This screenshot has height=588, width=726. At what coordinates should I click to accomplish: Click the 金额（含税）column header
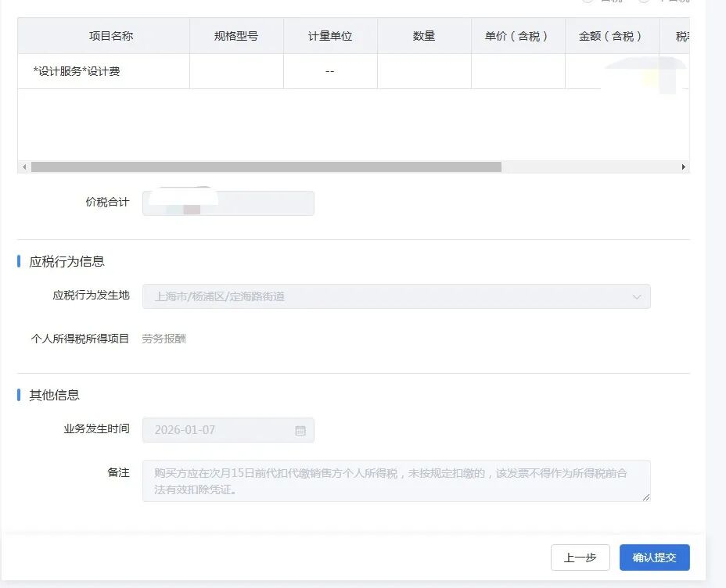point(611,36)
